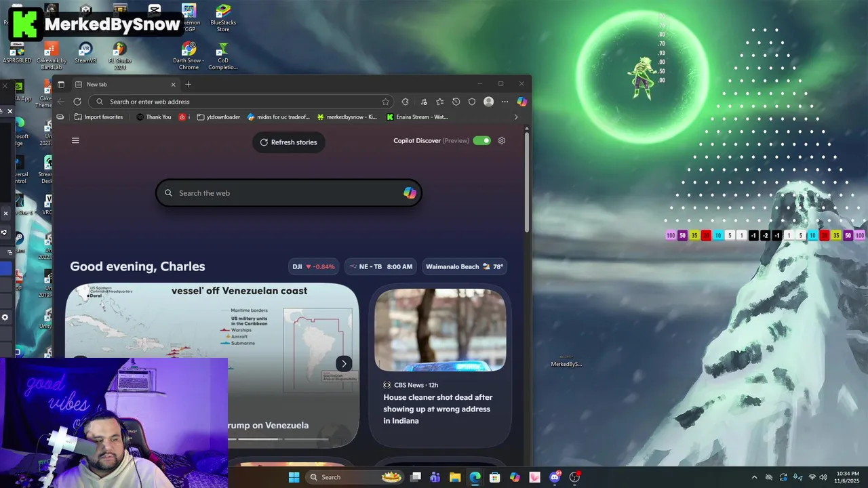
Task: Open the Edge profile avatar
Action: coord(488,102)
